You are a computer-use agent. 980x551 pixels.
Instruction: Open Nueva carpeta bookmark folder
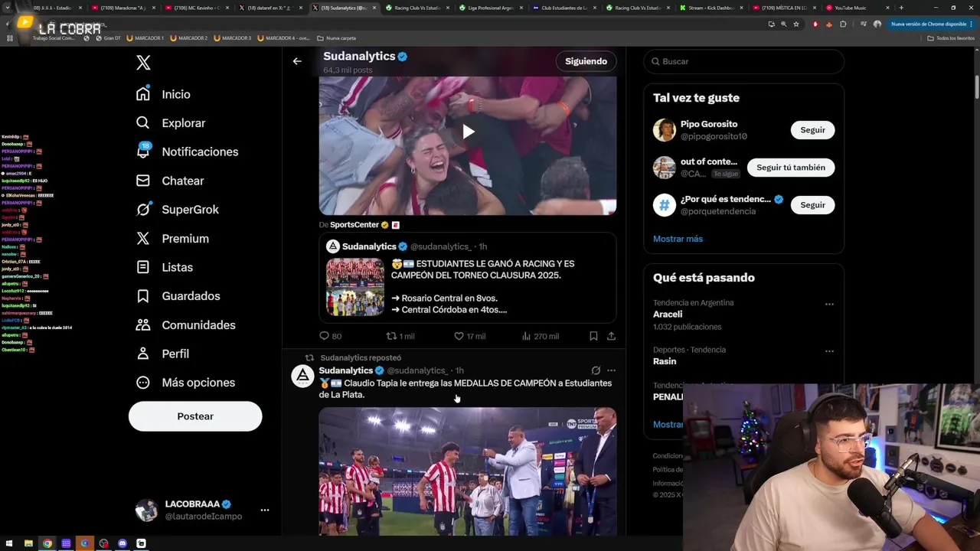[x=336, y=37]
